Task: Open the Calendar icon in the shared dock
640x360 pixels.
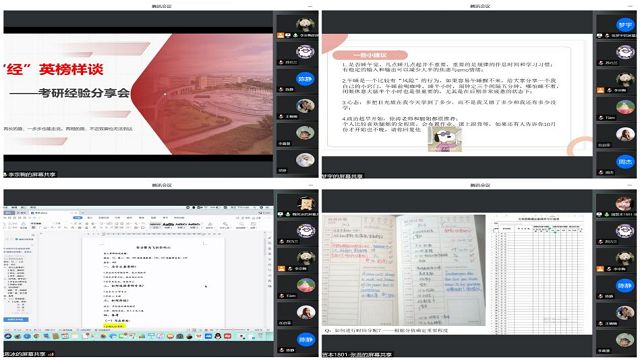Action: coord(65,336)
